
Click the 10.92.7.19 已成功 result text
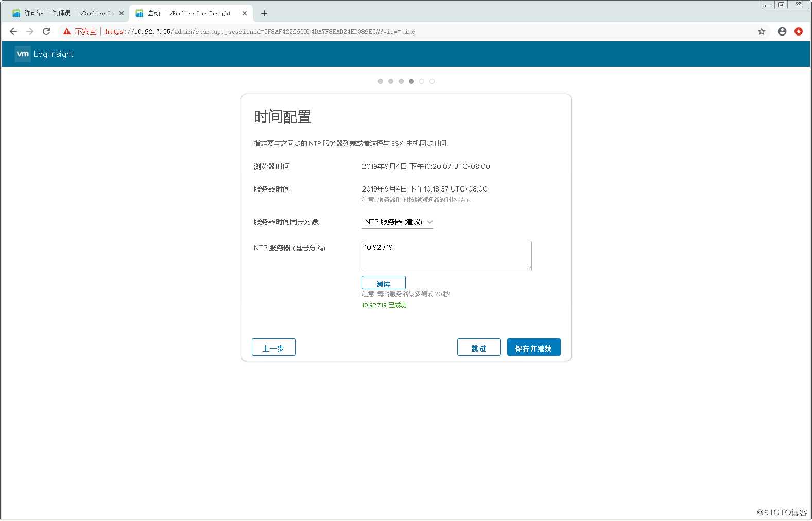[x=384, y=305]
